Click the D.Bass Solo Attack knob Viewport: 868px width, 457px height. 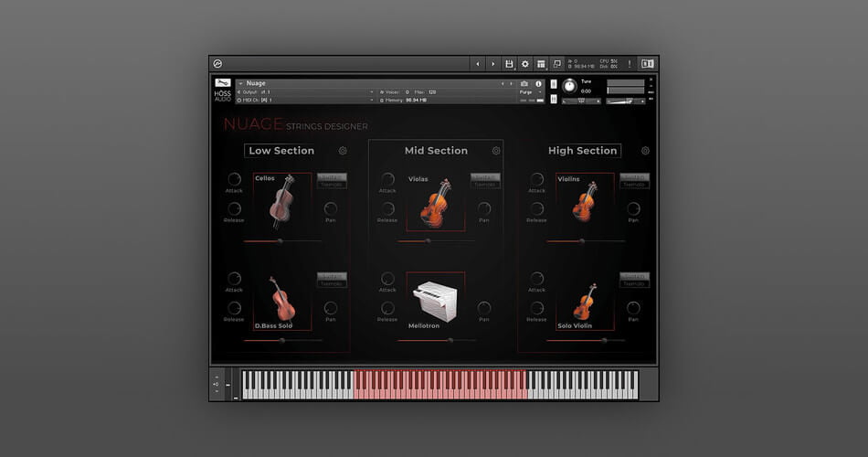[234, 279]
